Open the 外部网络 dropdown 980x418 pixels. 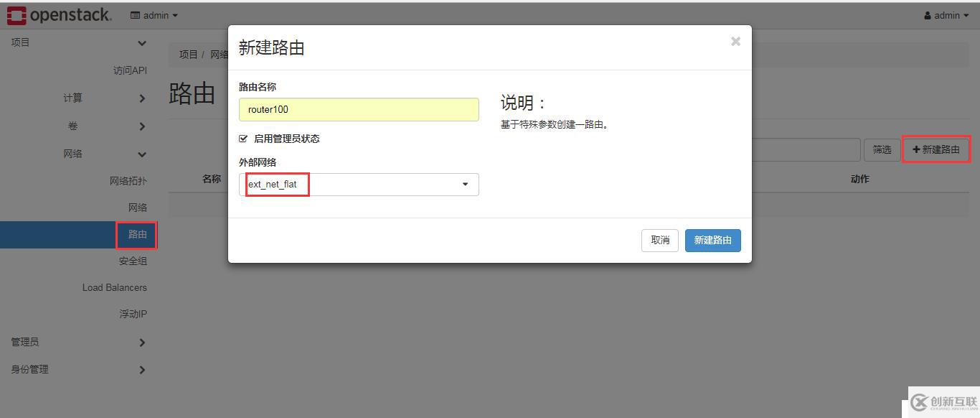coord(359,185)
